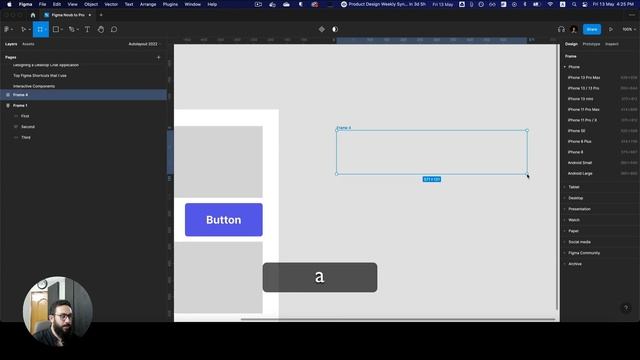Viewport: 640px width, 360px height.
Task: Select the Design tab
Action: click(x=571, y=44)
